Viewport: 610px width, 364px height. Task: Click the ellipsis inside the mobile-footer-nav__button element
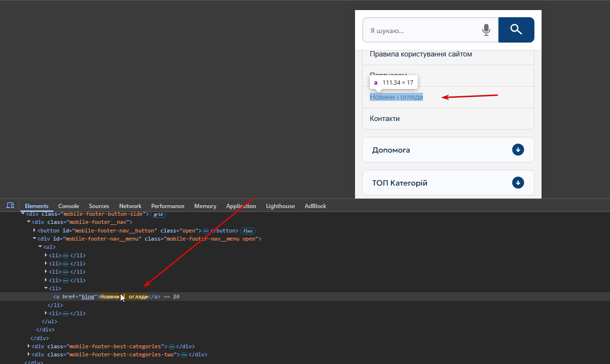pyautogui.click(x=206, y=231)
